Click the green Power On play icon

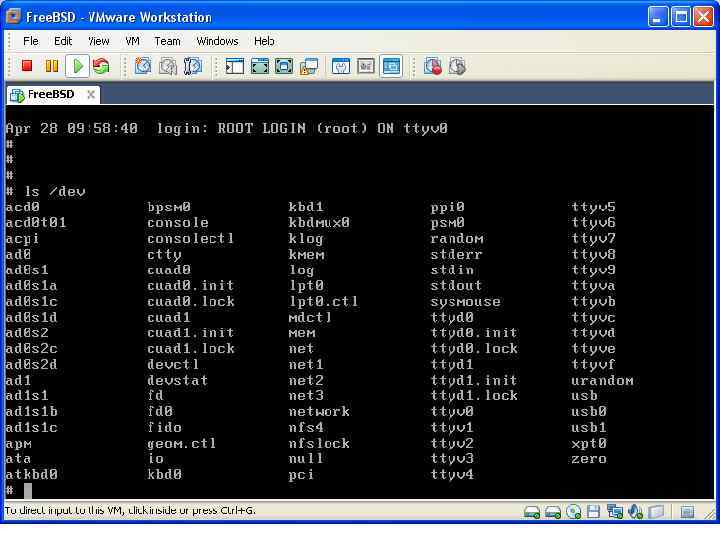click(78, 66)
